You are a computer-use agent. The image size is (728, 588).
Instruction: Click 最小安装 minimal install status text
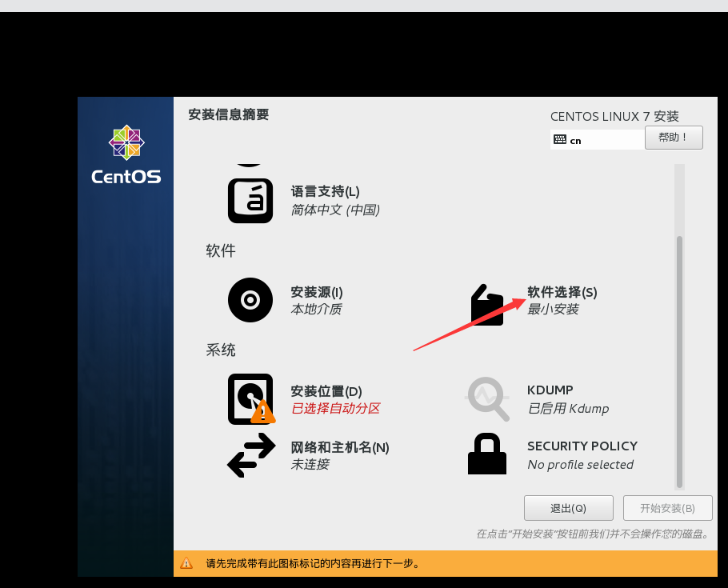click(x=553, y=310)
